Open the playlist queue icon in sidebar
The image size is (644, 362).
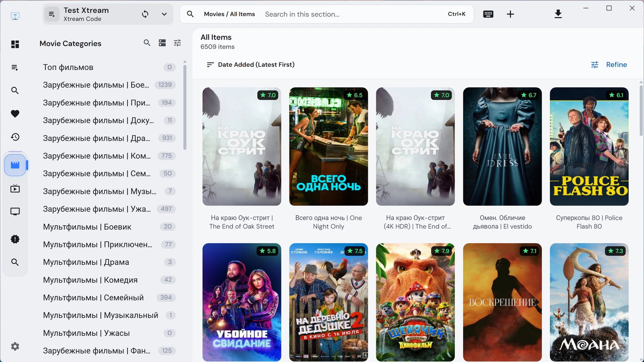[x=15, y=68]
